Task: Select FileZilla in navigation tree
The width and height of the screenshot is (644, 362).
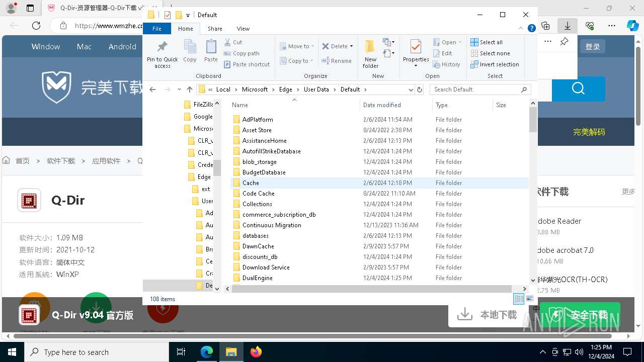Action: pyautogui.click(x=199, y=105)
